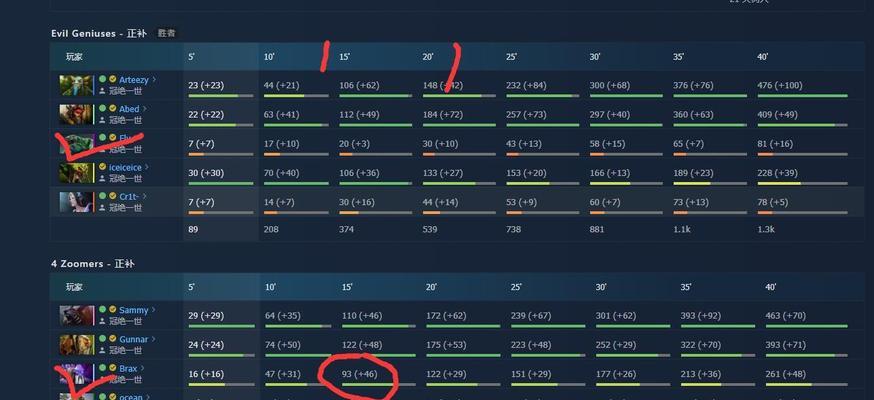The height and width of the screenshot is (400, 874).
Task: Open Sammy's player profile link
Action: pyautogui.click(x=134, y=310)
